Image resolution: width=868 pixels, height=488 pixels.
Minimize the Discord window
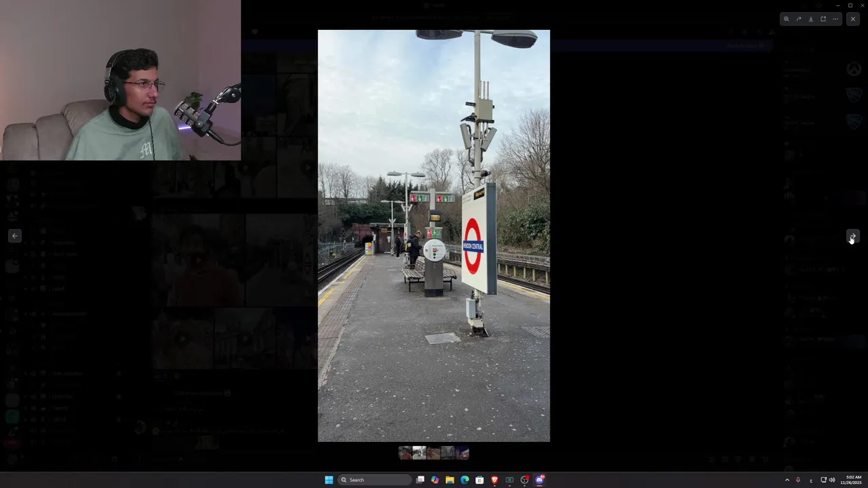pyautogui.click(x=837, y=5)
